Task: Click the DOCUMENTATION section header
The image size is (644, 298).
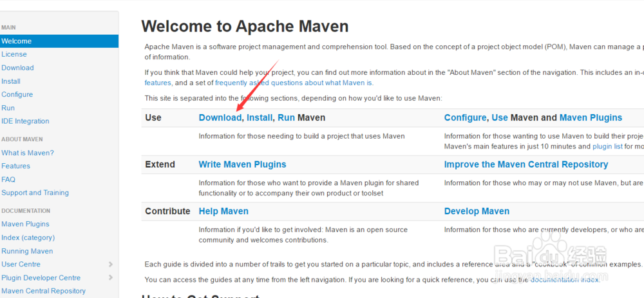Action: coord(26,211)
